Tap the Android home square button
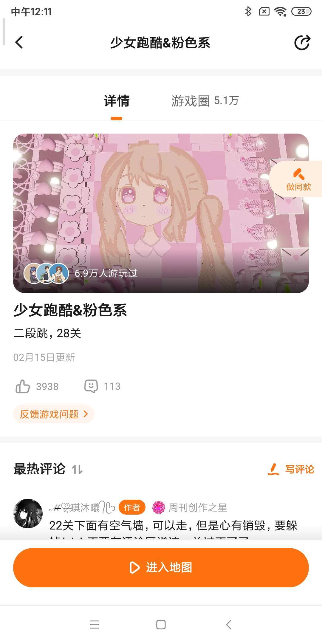This screenshot has height=644, width=322. pos(161,625)
